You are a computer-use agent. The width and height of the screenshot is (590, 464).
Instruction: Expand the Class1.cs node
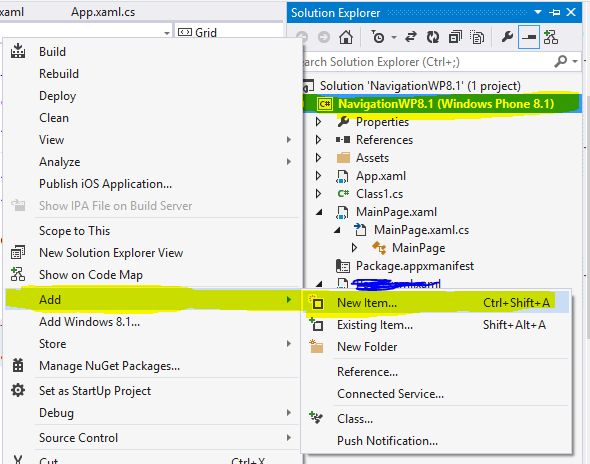click(x=318, y=194)
